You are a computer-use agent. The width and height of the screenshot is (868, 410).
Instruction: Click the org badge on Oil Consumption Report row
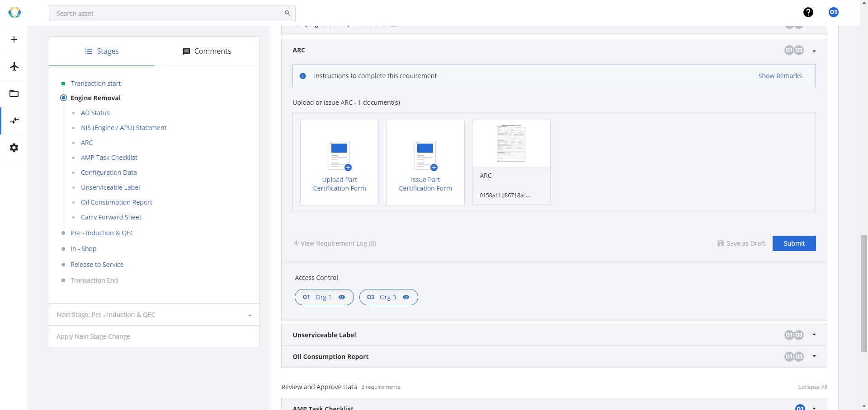[x=794, y=357]
